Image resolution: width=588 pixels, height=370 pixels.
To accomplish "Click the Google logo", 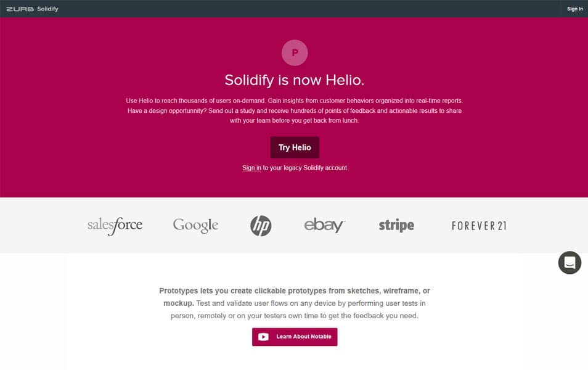I will 195,226.
